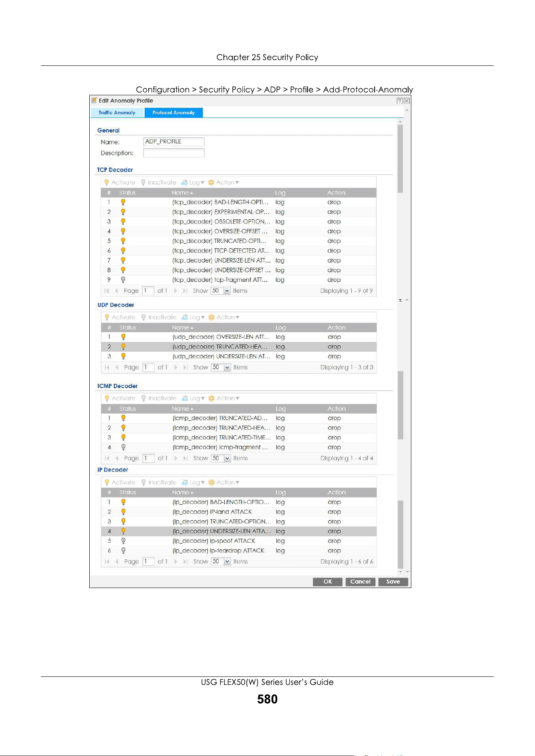Select ip TRUNCATED-OPTION row name
This screenshot has height=756, width=535.
[x=221, y=522]
